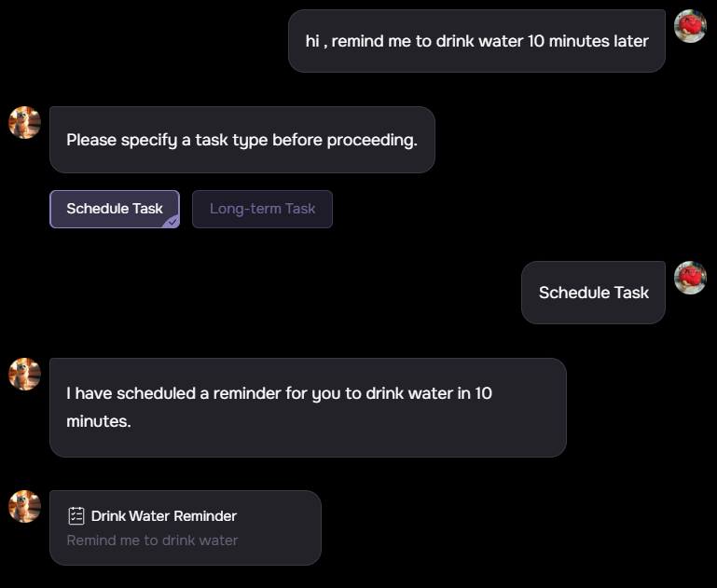Click the checklist icon in the reminder card

coord(76,515)
